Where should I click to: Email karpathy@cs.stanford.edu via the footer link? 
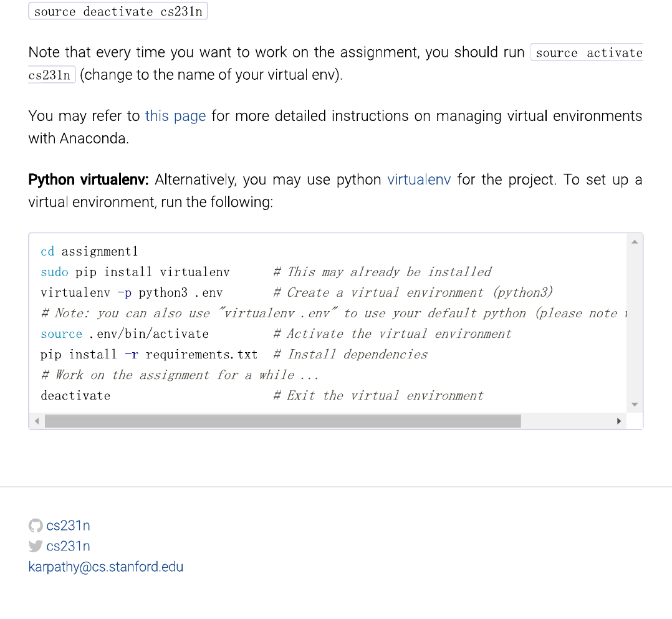click(x=106, y=567)
